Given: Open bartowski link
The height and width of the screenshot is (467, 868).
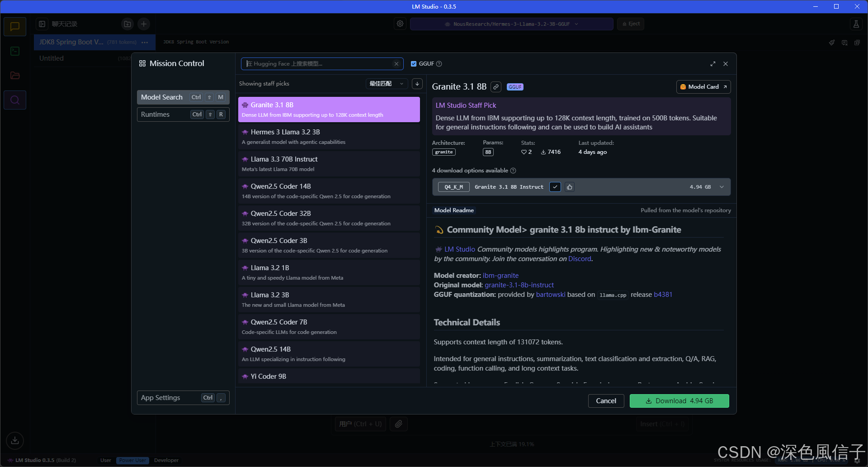Looking at the screenshot, I should 551,295.
